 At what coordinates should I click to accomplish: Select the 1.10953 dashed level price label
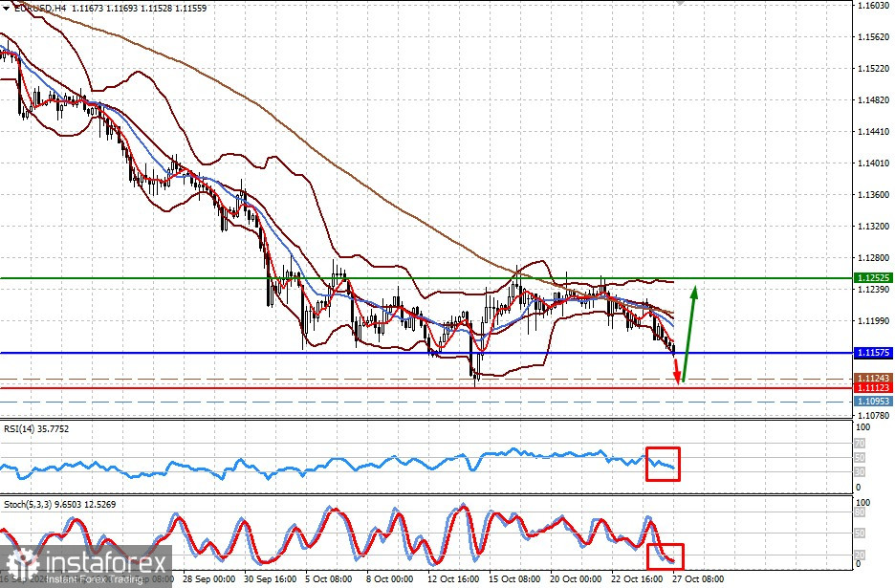[873, 402]
